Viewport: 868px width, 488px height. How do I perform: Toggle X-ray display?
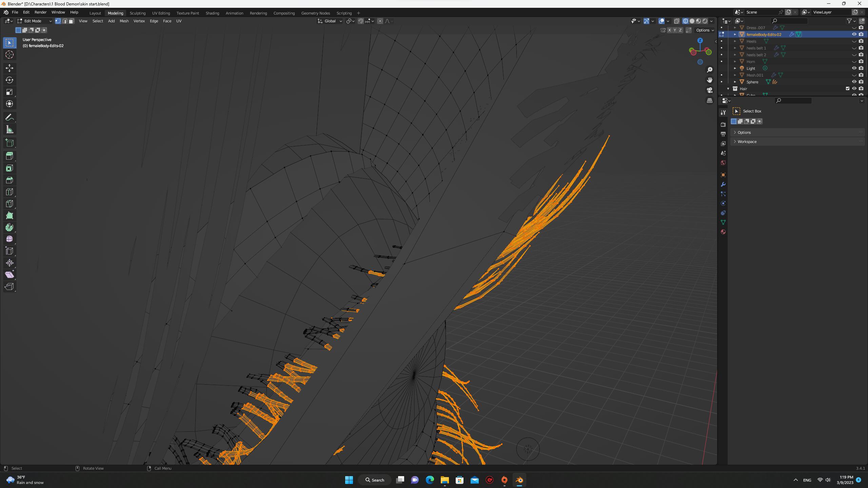click(x=676, y=21)
